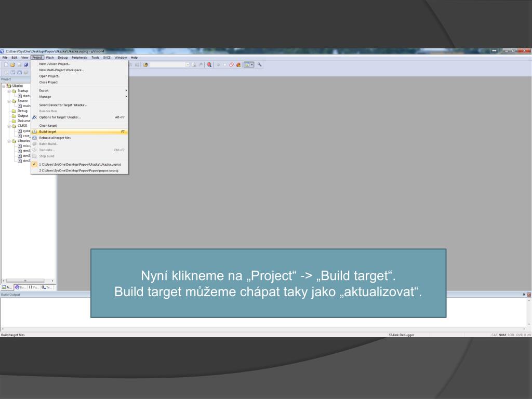
Task: Collapse the Source group in project tree
Action: pyautogui.click(x=9, y=101)
